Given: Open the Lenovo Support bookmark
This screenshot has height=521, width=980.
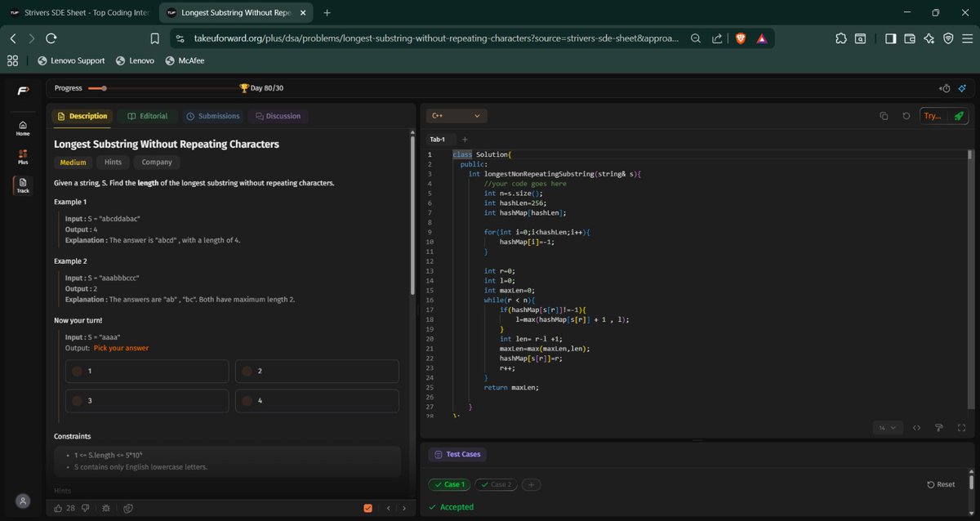Looking at the screenshot, I should (x=71, y=60).
